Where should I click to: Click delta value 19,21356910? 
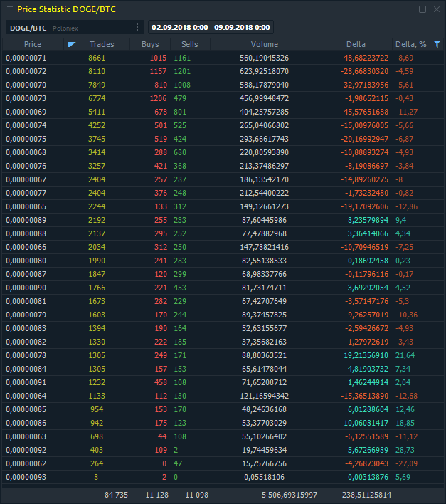click(366, 355)
